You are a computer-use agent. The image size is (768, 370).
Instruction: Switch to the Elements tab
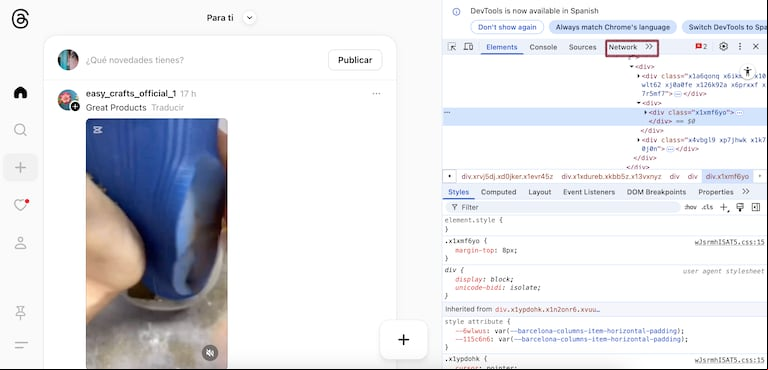pos(502,47)
